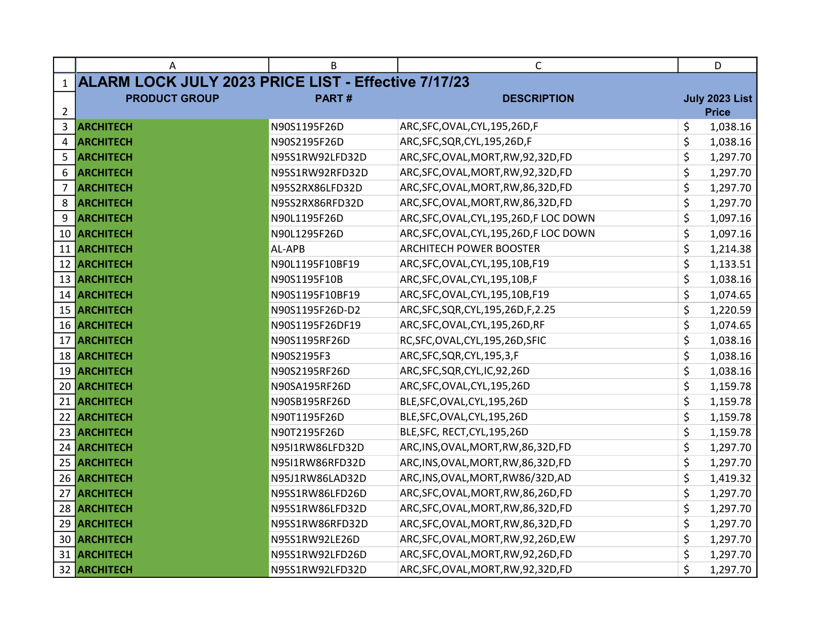This screenshot has height=644, width=834.
Task: Click description ARC,SFC,SQR,CYL,195,26D,F
Action: [x=538, y=142]
